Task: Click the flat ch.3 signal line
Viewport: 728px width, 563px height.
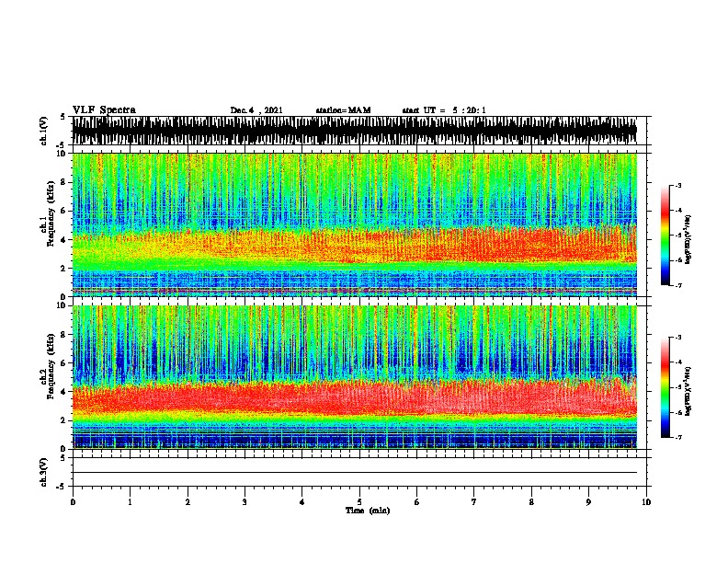Action: pos(355,473)
